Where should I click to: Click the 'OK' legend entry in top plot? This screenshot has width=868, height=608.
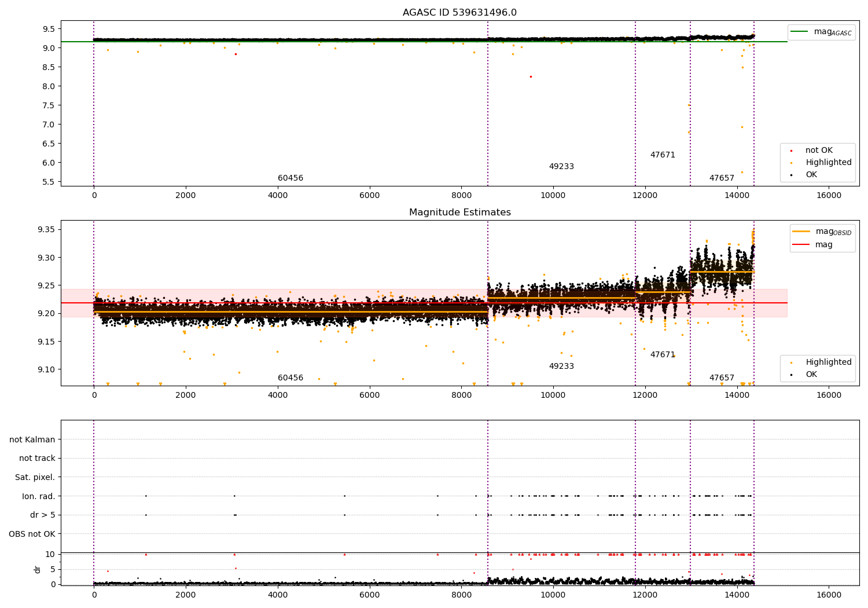(804, 175)
